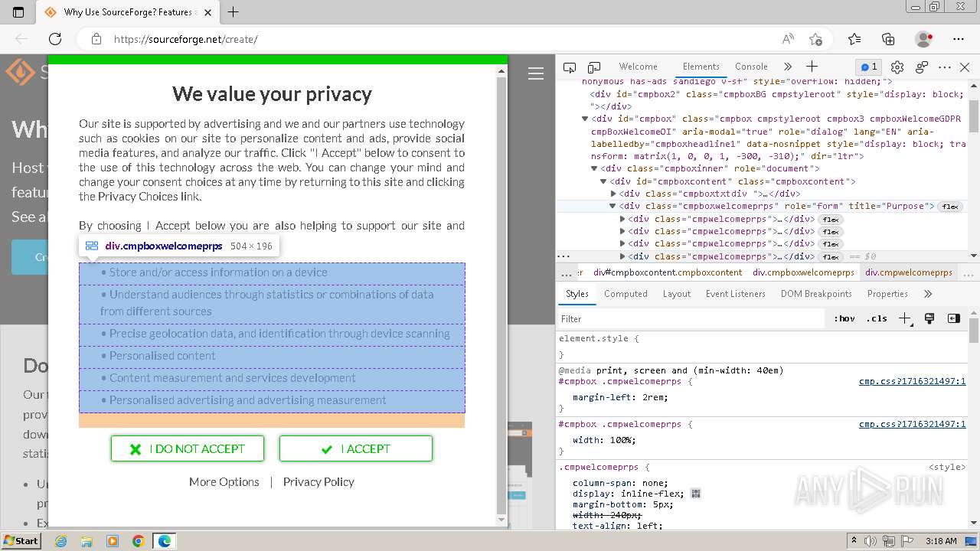The height and width of the screenshot is (551, 980).
Task: Open the tab actions menu
Action: point(18,12)
